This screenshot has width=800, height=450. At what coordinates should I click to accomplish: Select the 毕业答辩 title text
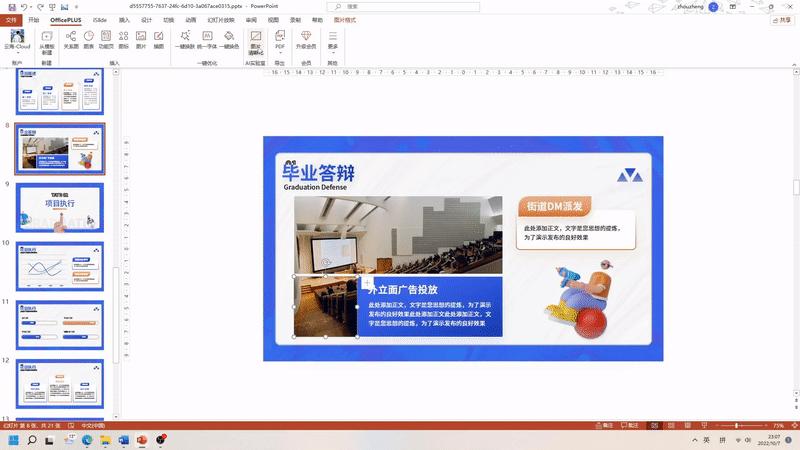pyautogui.click(x=318, y=172)
